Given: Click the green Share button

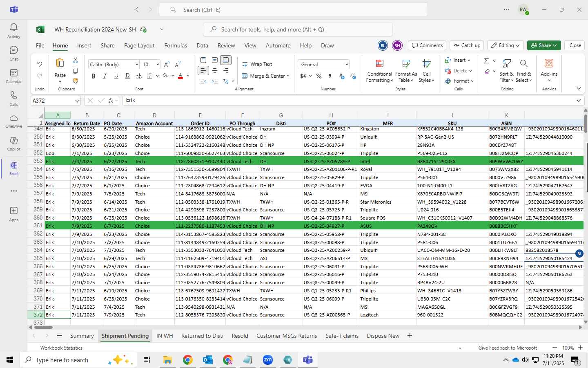Looking at the screenshot, I should click(544, 45).
